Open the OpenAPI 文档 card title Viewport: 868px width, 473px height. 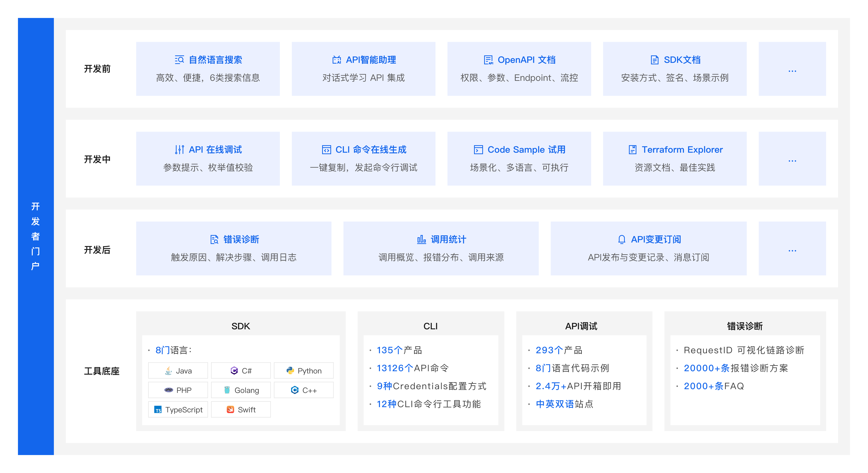(527, 60)
